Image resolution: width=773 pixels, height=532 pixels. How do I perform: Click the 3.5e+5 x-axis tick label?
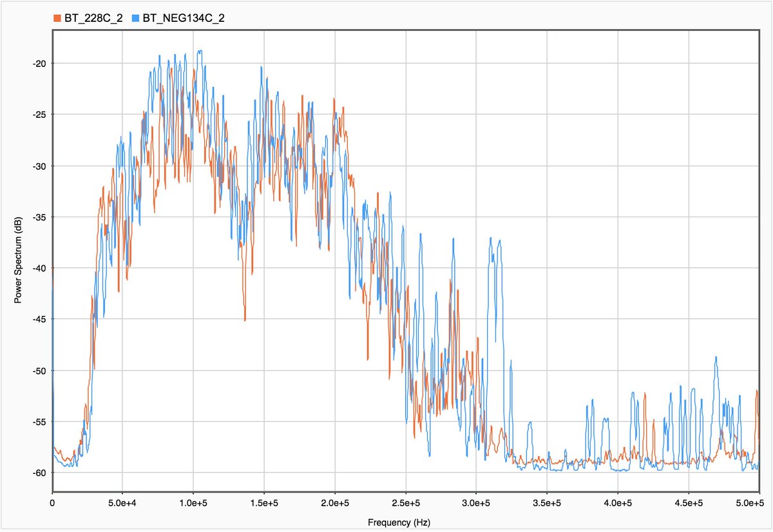point(546,502)
